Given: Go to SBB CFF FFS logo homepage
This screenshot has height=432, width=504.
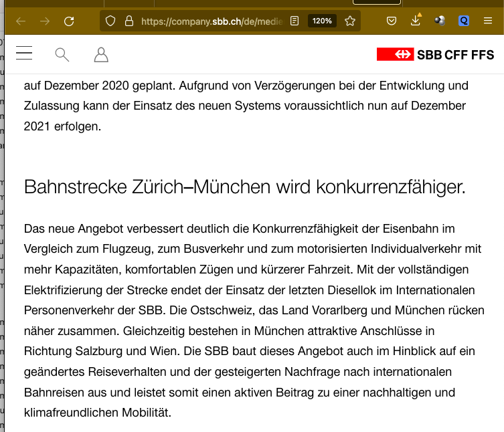Looking at the screenshot, I should [435, 55].
